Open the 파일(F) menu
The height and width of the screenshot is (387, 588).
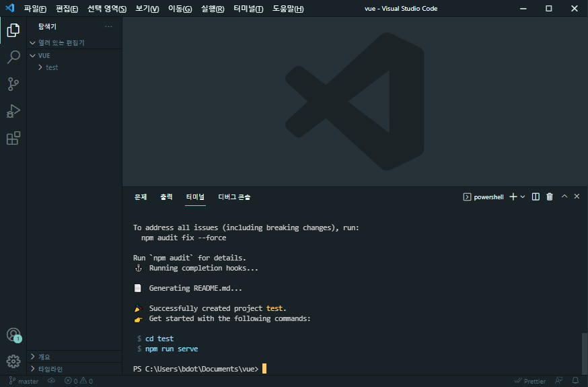(x=35, y=9)
